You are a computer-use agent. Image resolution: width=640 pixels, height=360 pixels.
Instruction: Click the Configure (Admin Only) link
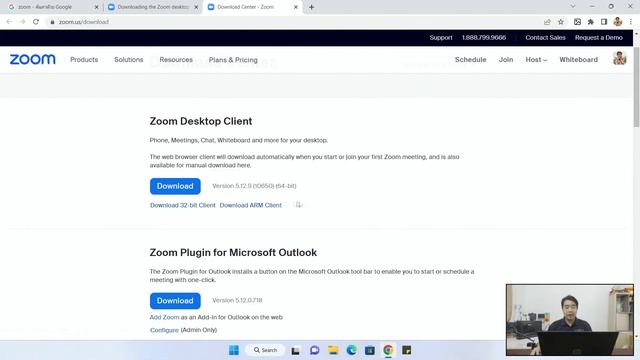(183, 330)
